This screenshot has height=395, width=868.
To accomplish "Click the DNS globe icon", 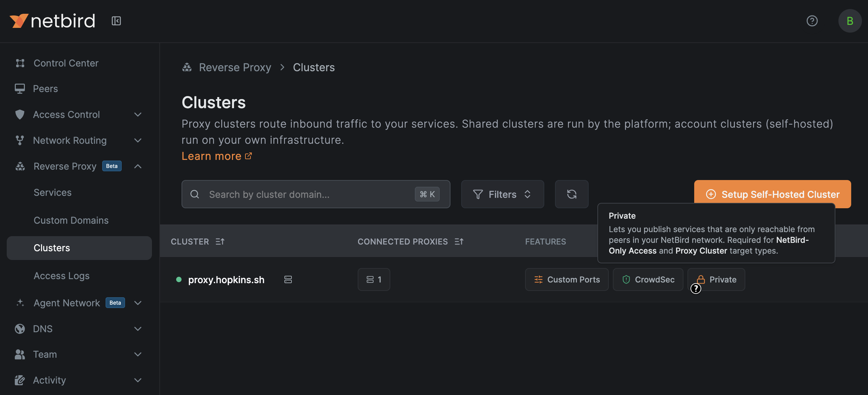I will [x=19, y=328].
